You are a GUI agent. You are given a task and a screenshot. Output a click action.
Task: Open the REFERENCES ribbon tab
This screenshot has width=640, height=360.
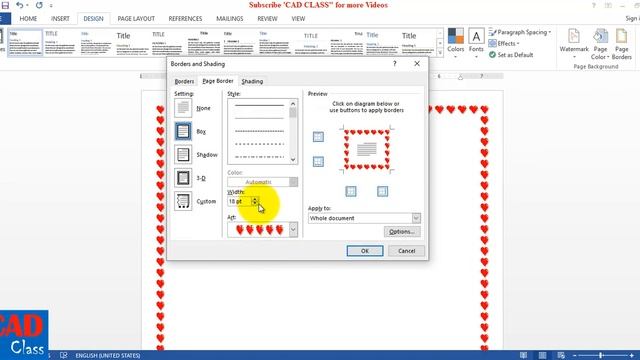pos(185,18)
